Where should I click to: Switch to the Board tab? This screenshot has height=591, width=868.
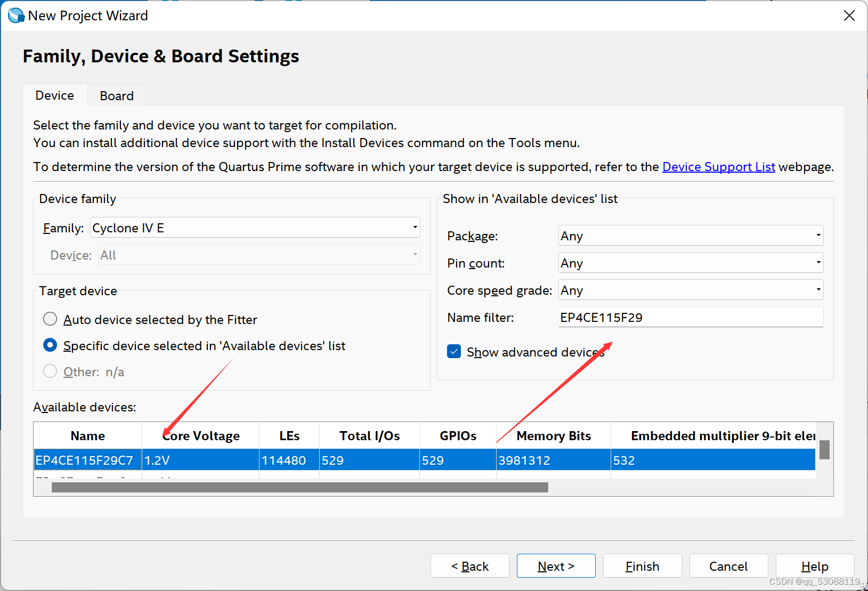tap(117, 96)
